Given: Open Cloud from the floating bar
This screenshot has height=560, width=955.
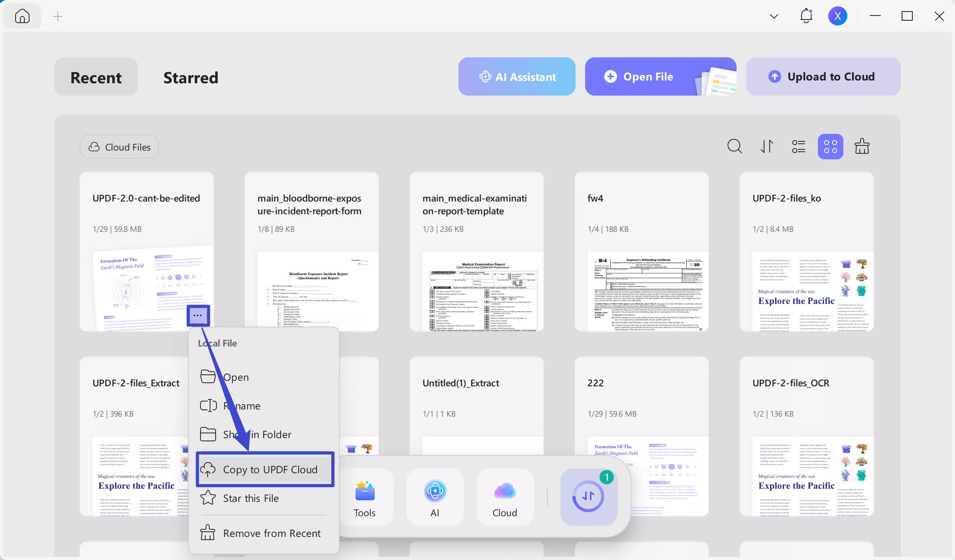Looking at the screenshot, I should click(x=505, y=497).
